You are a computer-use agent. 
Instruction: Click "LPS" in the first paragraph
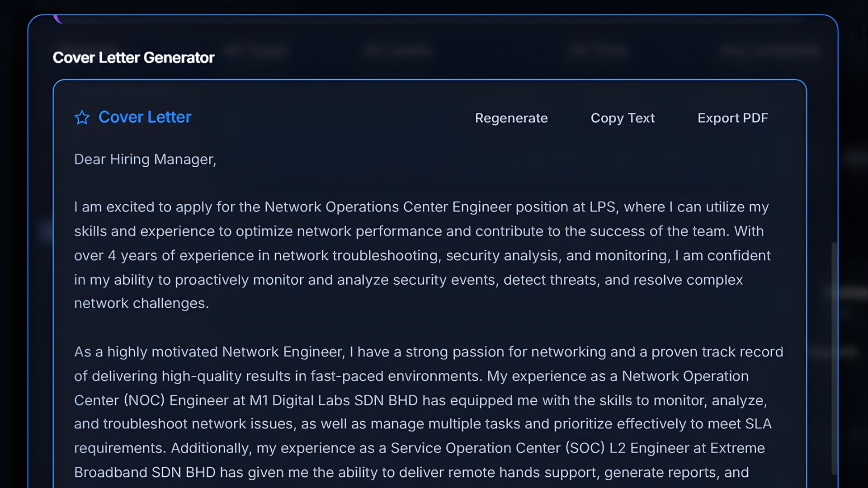point(602,207)
